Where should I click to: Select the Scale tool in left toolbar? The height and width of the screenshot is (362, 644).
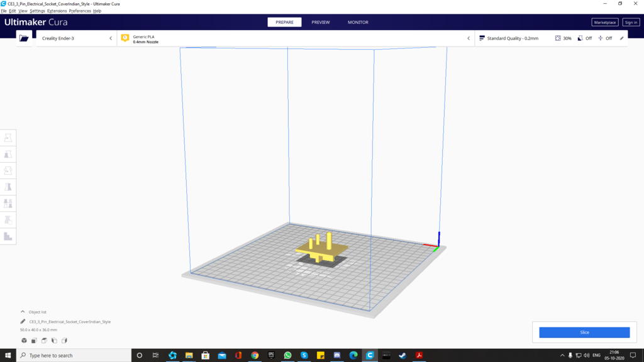tap(8, 155)
